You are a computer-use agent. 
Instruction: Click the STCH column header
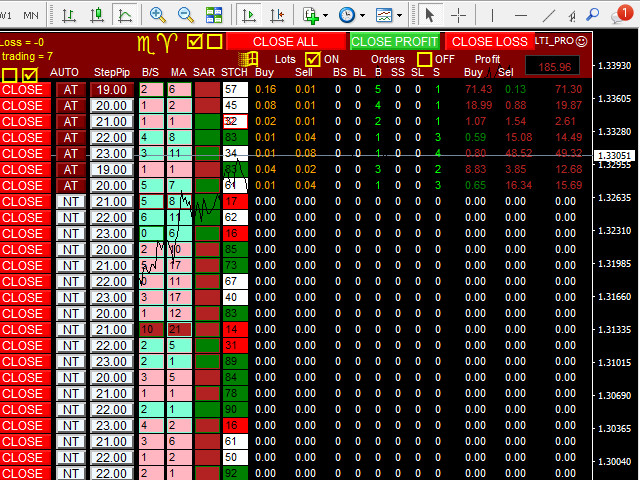tap(234, 72)
